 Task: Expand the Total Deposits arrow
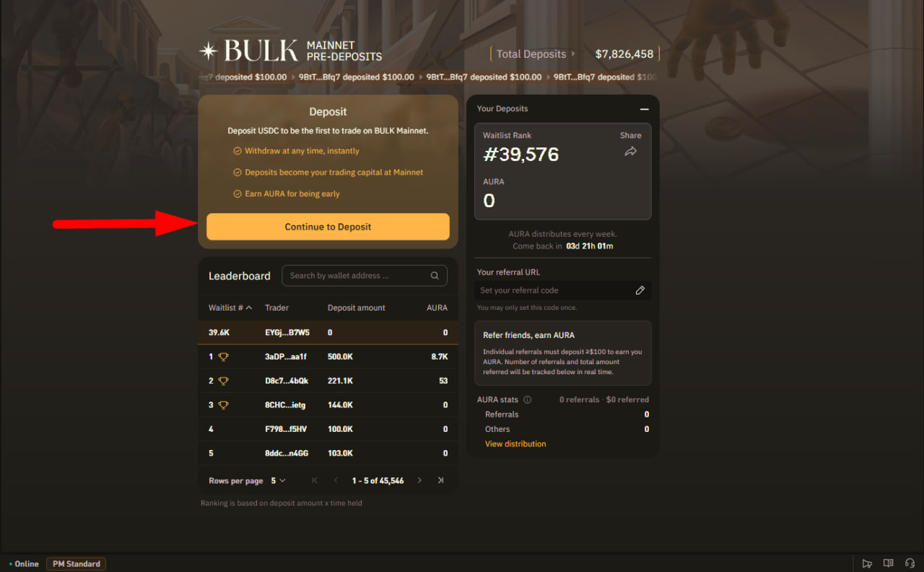pos(573,53)
